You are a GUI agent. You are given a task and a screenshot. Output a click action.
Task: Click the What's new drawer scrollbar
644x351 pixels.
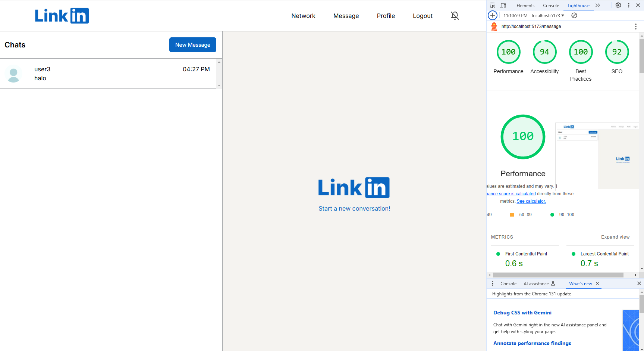tap(641, 304)
